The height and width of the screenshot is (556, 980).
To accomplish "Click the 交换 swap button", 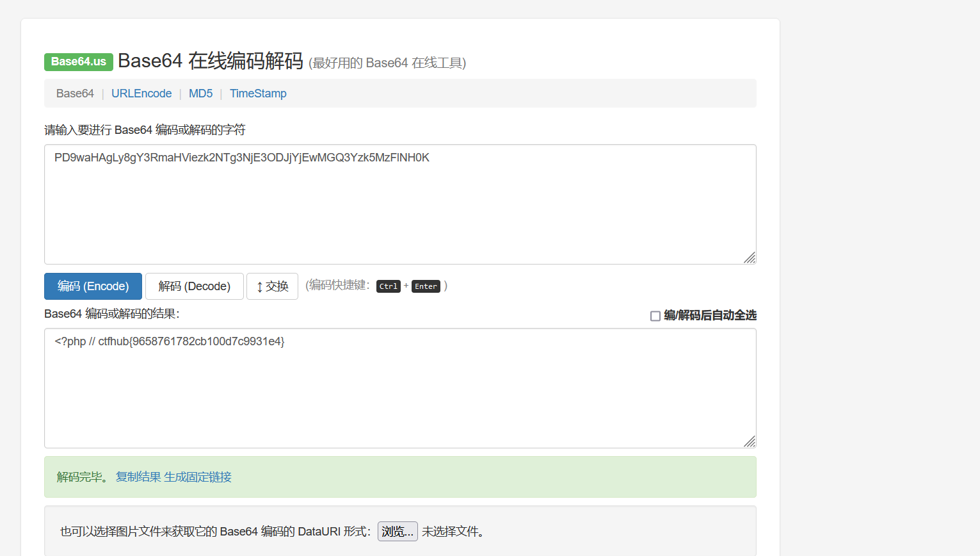I will click(272, 286).
